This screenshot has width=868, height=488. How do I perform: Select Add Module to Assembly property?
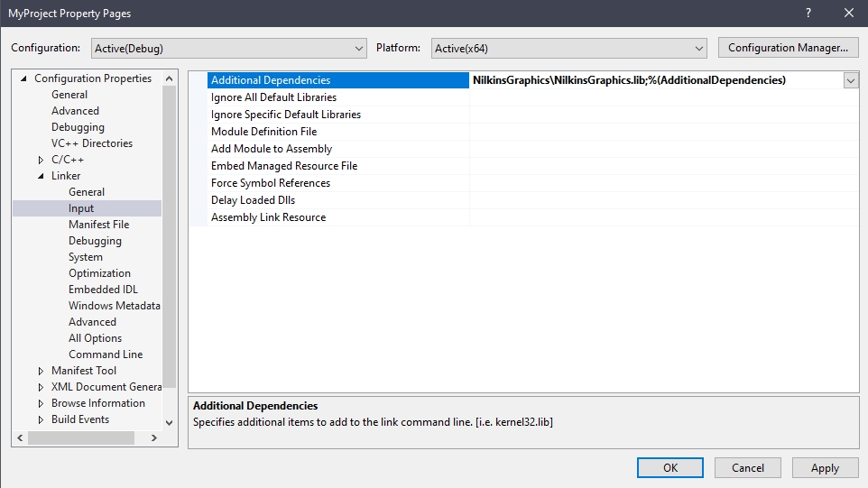pyautogui.click(x=338, y=149)
